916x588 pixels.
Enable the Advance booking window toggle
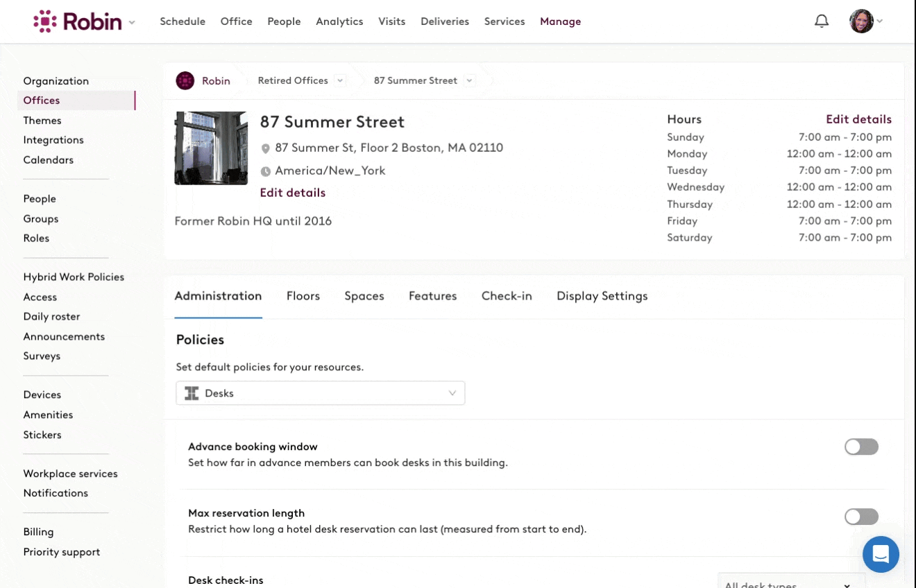(x=861, y=447)
